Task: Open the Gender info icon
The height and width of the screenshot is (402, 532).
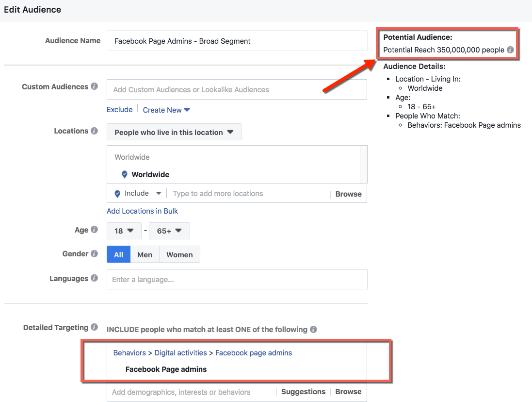Action: click(x=94, y=253)
